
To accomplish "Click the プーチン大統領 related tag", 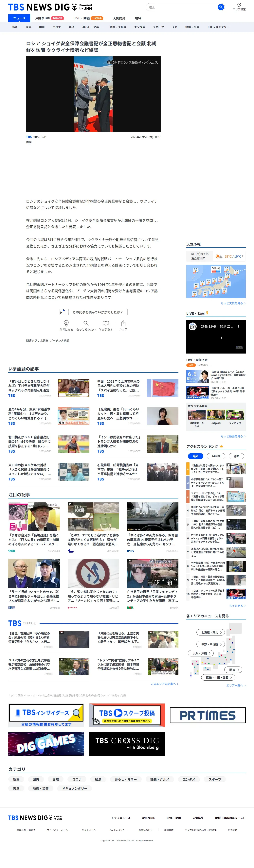I will click(60, 341).
